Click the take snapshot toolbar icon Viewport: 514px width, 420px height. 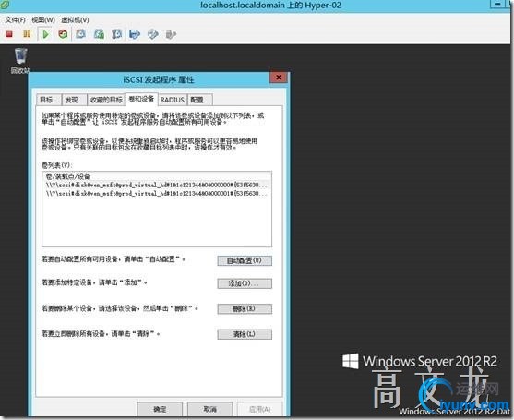click(x=80, y=34)
